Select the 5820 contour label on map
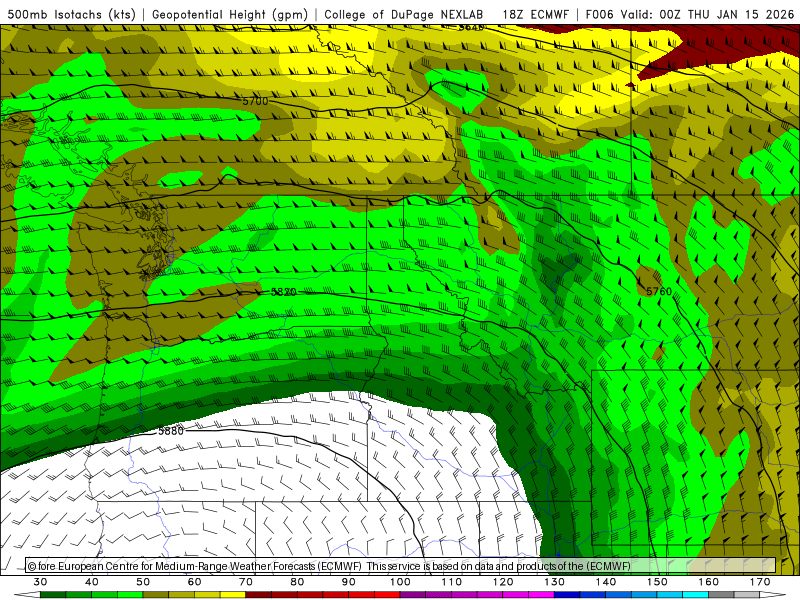This screenshot has height=600, width=800. pyautogui.click(x=284, y=292)
